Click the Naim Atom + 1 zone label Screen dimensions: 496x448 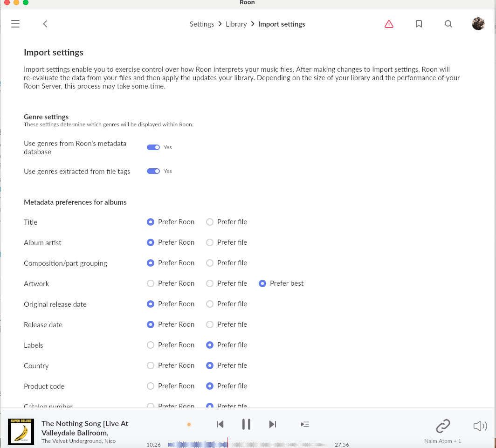tap(442, 441)
